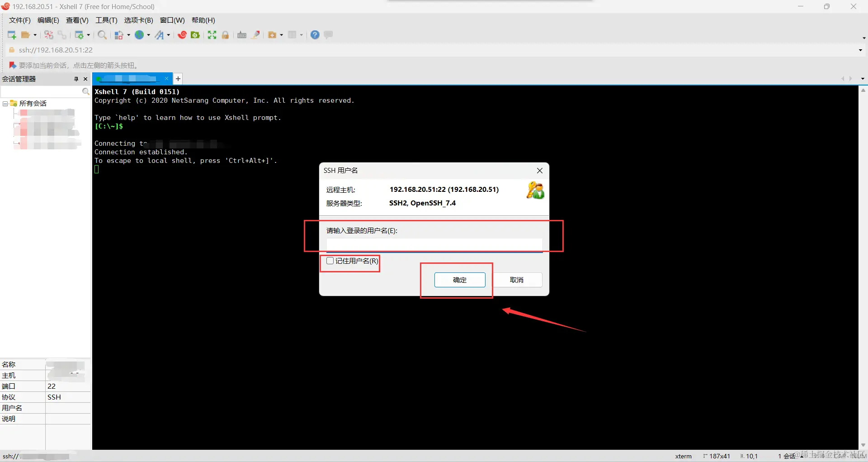Click the 端口 value 22 cell

click(x=68, y=386)
